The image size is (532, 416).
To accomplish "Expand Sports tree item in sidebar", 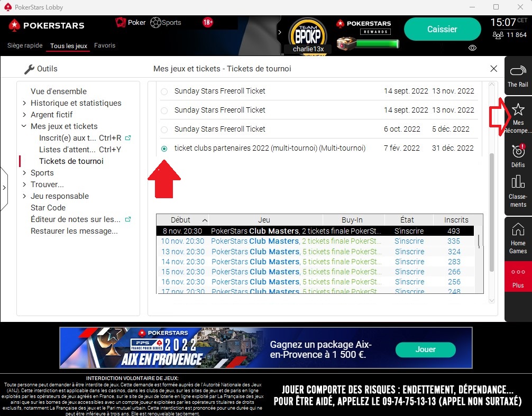I will (24, 173).
